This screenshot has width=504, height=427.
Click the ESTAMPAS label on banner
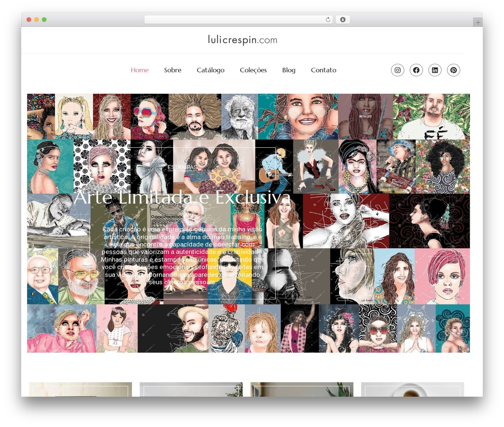coord(182,167)
